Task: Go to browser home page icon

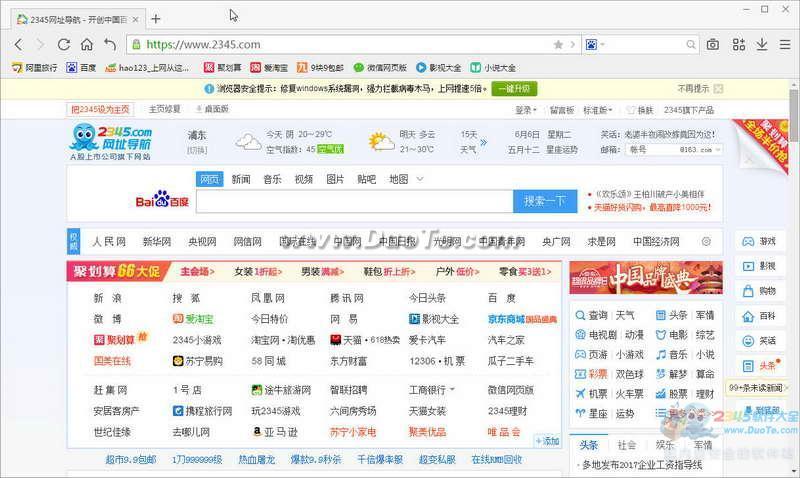Action: coord(87,45)
